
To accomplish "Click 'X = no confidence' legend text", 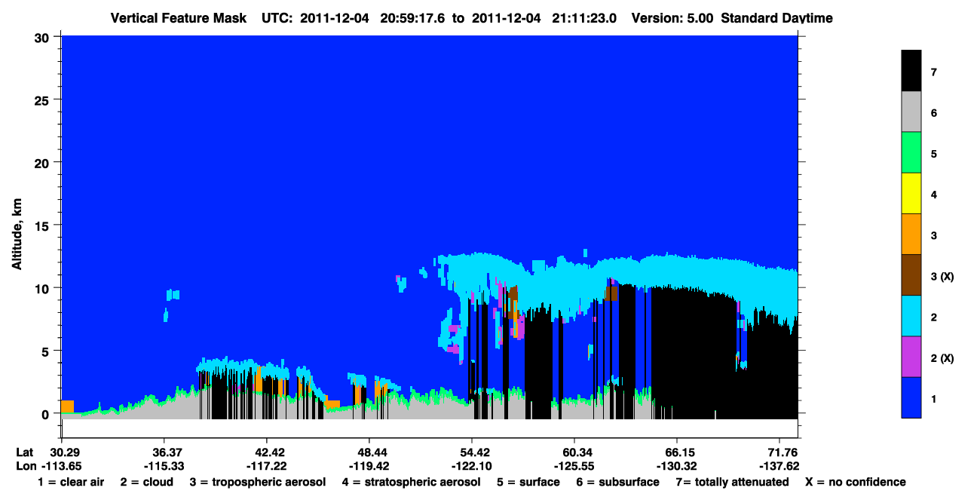I will tap(855, 482).
